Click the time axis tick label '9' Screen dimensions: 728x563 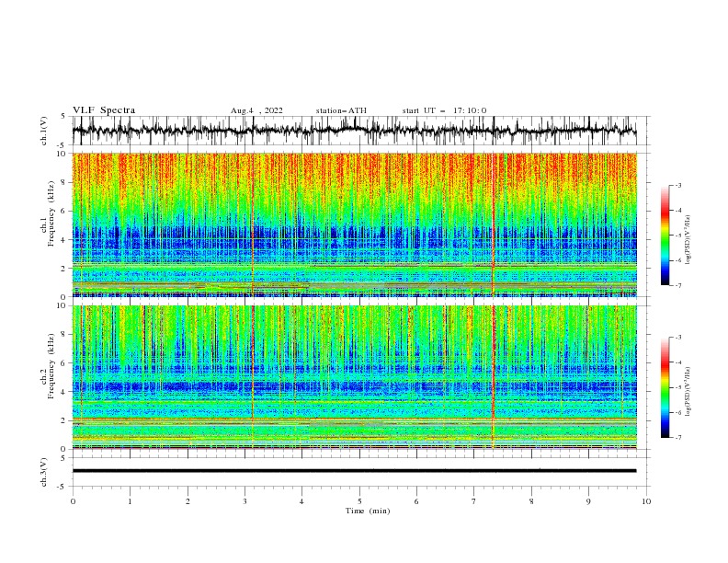coord(588,501)
